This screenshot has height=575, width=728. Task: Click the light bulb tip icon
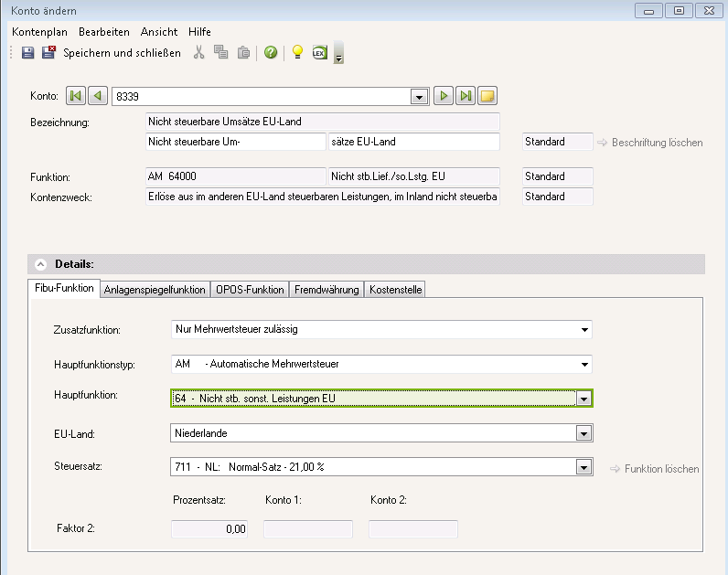coord(297,52)
